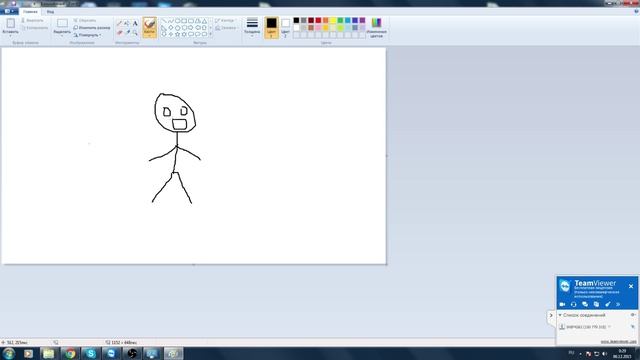
Task: Click the Resize command
Action: click(x=92, y=28)
